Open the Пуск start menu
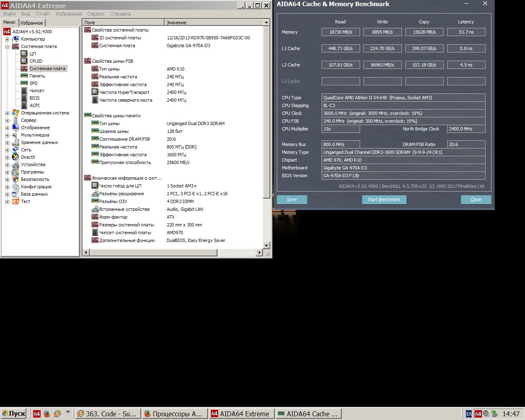Viewport: 525px width, 420px height. click(14, 414)
